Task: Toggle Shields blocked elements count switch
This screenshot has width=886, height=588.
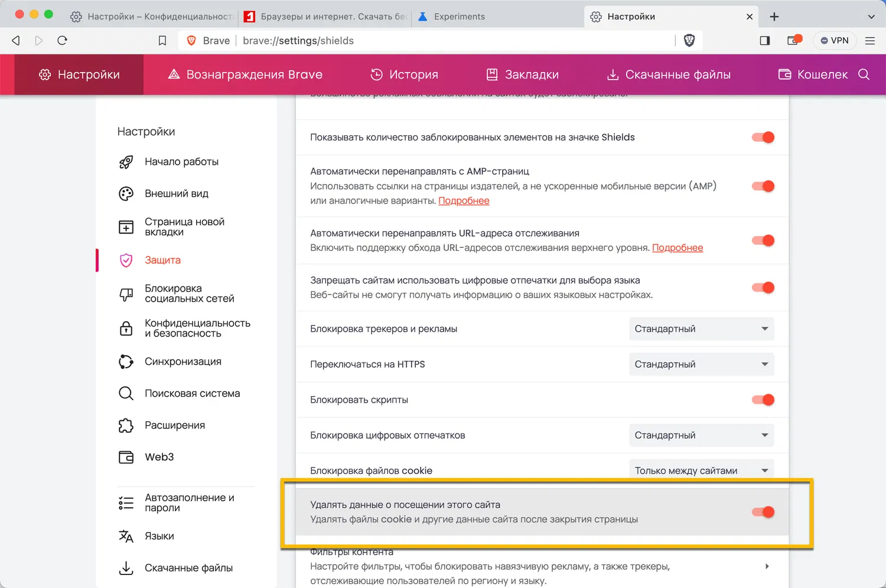Action: (x=763, y=138)
